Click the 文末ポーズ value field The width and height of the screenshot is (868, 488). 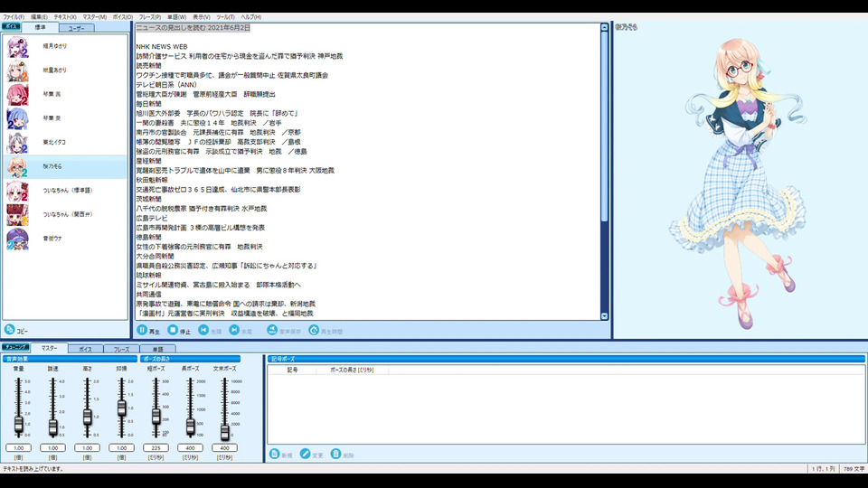225,447
